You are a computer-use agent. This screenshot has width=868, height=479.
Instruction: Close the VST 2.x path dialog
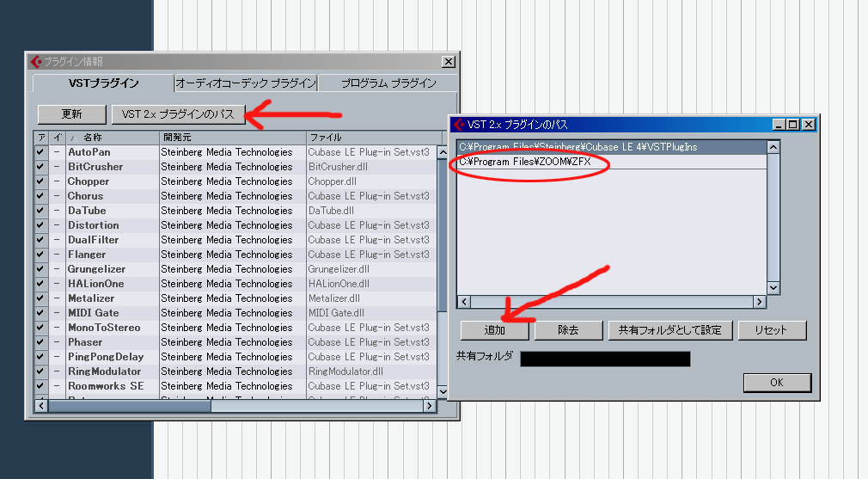(808, 125)
